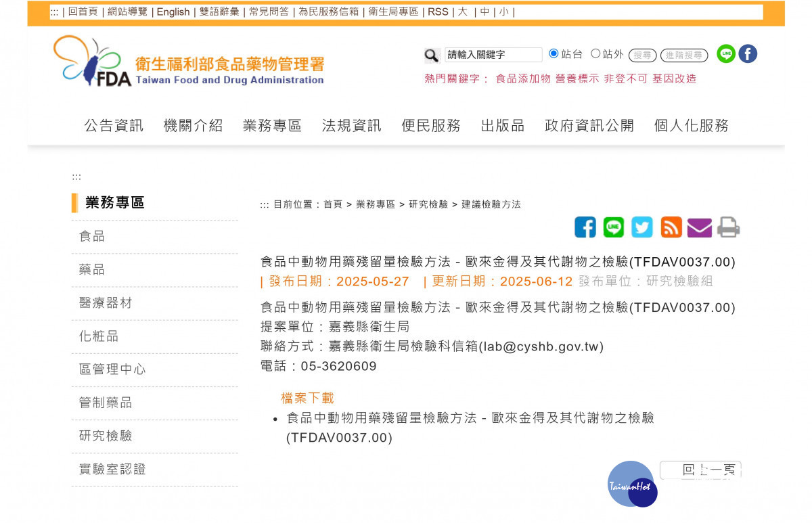812x523 pixels.
Task: Open the Facebook icon in header
Action: (x=748, y=54)
